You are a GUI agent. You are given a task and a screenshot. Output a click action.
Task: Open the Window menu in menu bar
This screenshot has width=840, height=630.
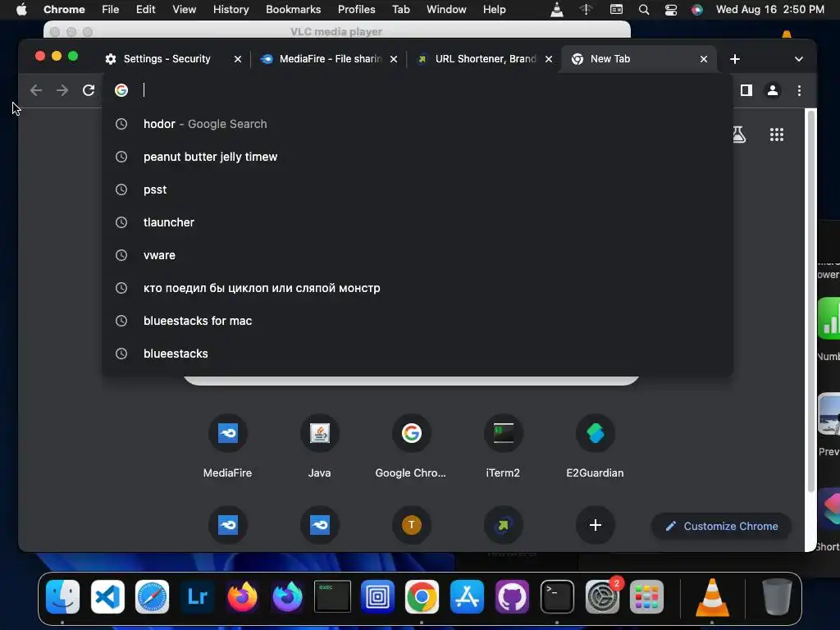pyautogui.click(x=446, y=10)
